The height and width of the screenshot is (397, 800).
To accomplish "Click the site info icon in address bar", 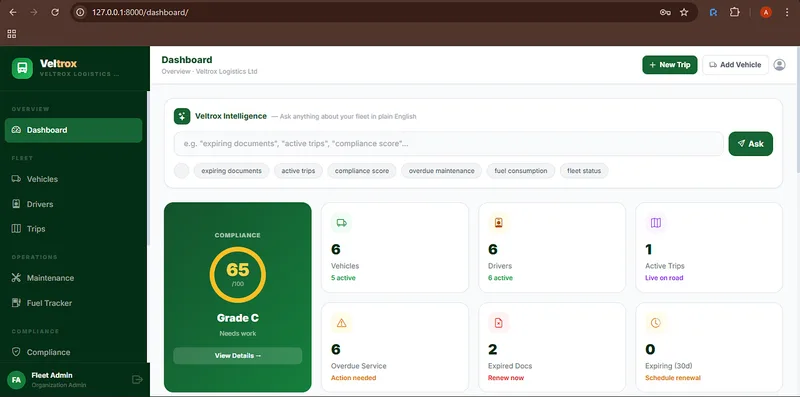I will pos(80,12).
